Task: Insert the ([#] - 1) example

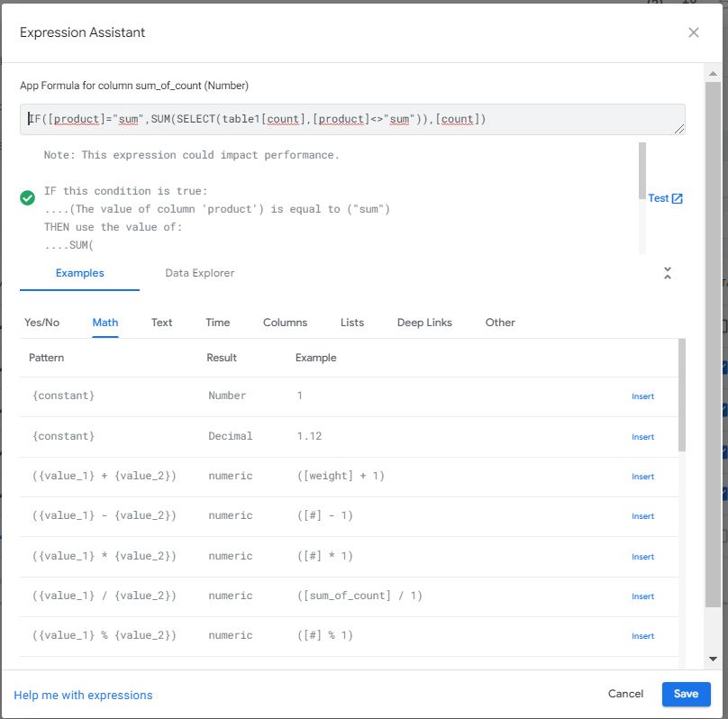Action: click(x=642, y=516)
